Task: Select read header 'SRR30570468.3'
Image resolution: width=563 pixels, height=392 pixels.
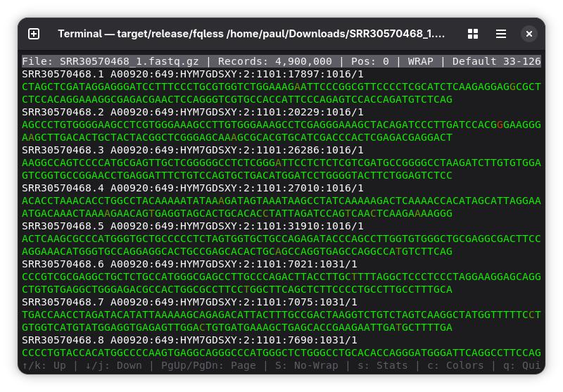Action: click(x=192, y=150)
